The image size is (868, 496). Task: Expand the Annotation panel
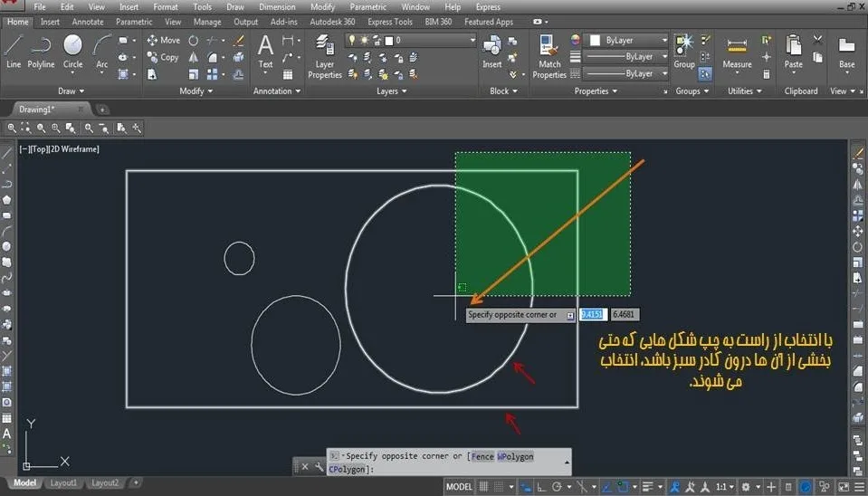[x=277, y=91]
